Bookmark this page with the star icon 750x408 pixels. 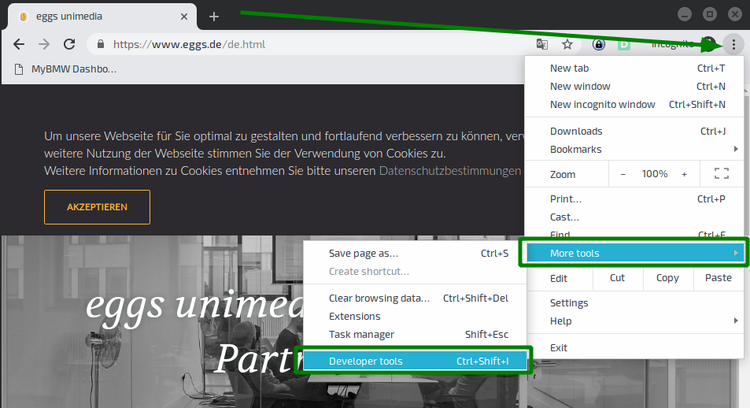coord(567,44)
